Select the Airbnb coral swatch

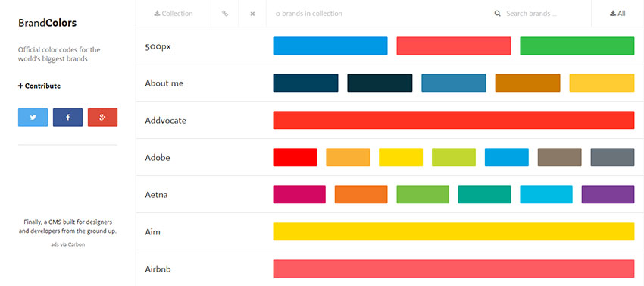(454, 269)
